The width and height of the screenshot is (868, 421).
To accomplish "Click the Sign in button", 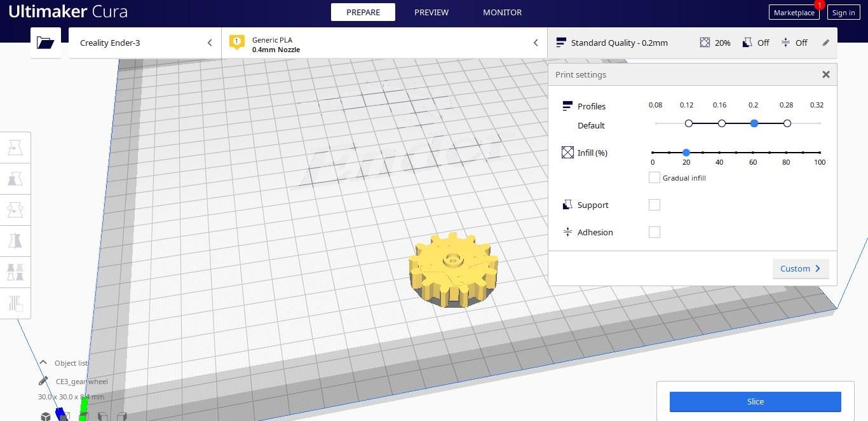I will pos(843,12).
